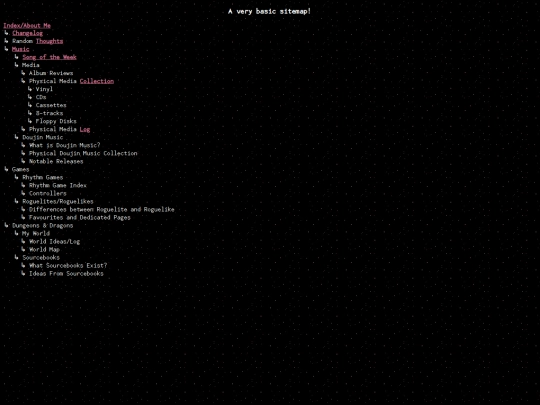Click the 'Doujin Music' entry

coord(43,137)
